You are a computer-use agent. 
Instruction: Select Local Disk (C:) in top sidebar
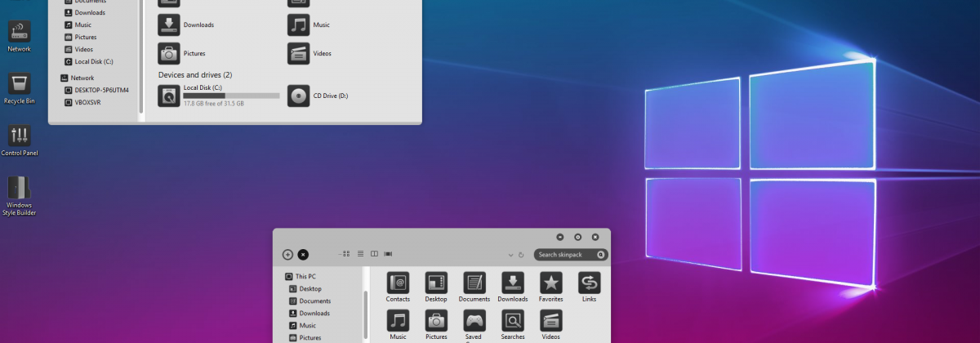pos(88,61)
